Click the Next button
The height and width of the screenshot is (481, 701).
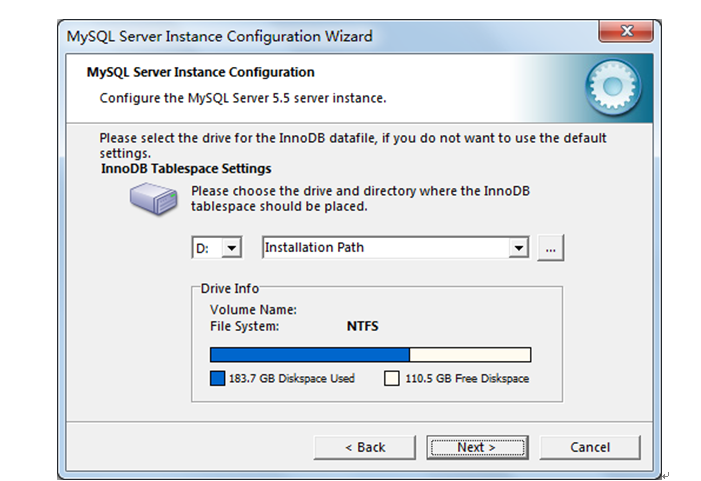click(477, 447)
